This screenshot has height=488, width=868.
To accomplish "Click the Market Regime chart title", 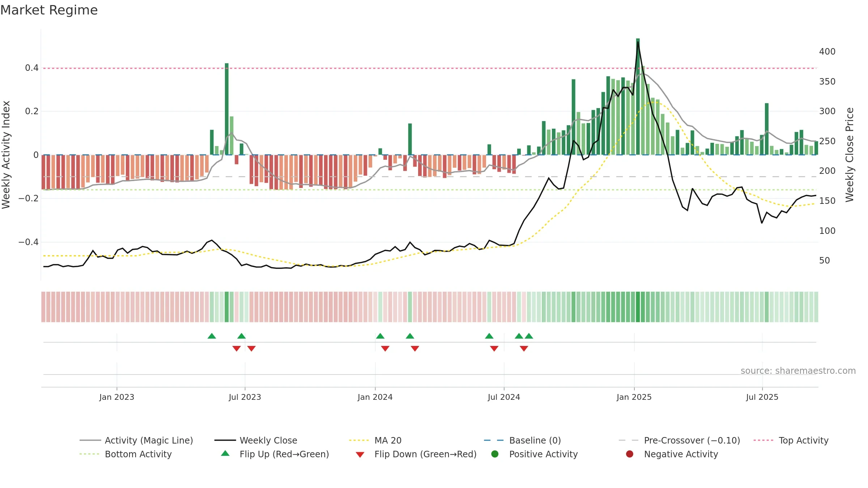I will [x=49, y=10].
